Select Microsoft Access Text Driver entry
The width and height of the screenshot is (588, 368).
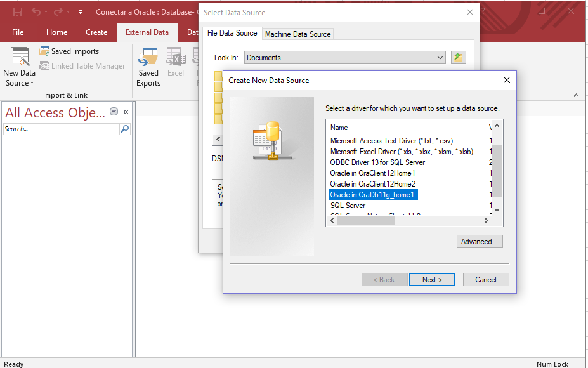pyautogui.click(x=391, y=141)
